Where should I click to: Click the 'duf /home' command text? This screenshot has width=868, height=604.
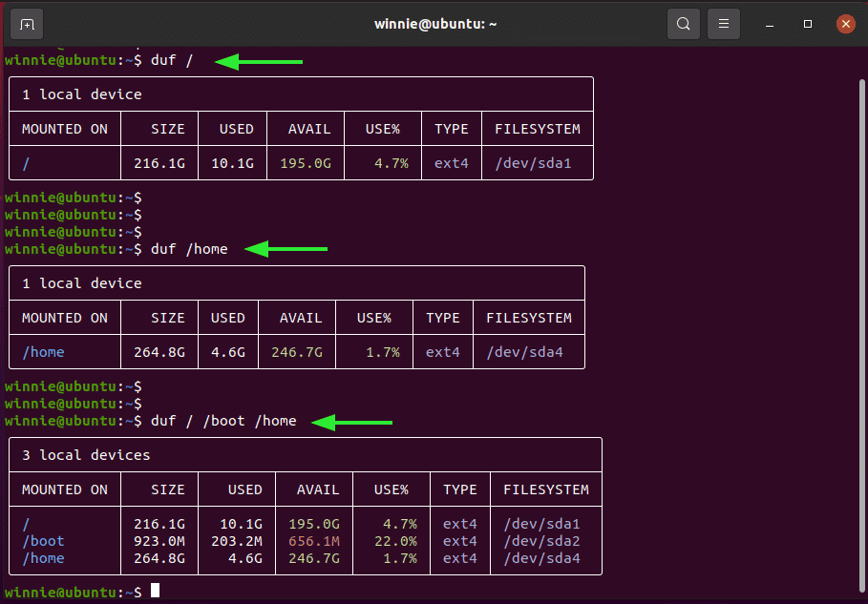(189, 249)
